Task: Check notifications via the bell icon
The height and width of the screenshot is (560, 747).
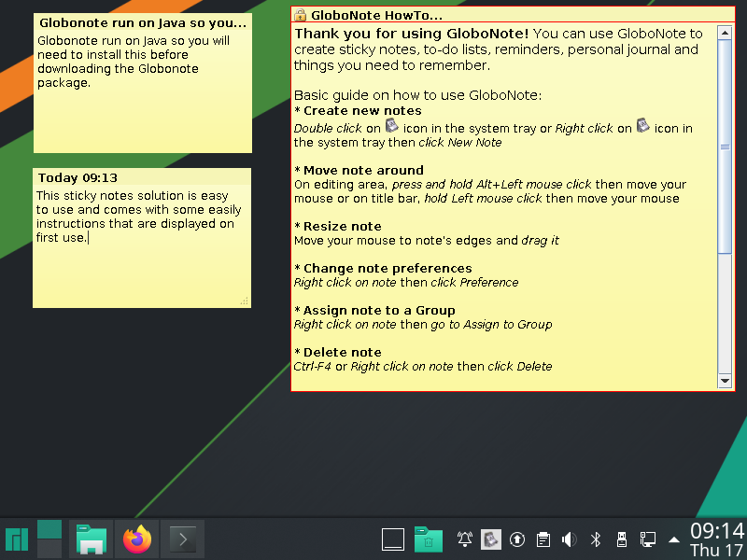Action: click(464, 539)
